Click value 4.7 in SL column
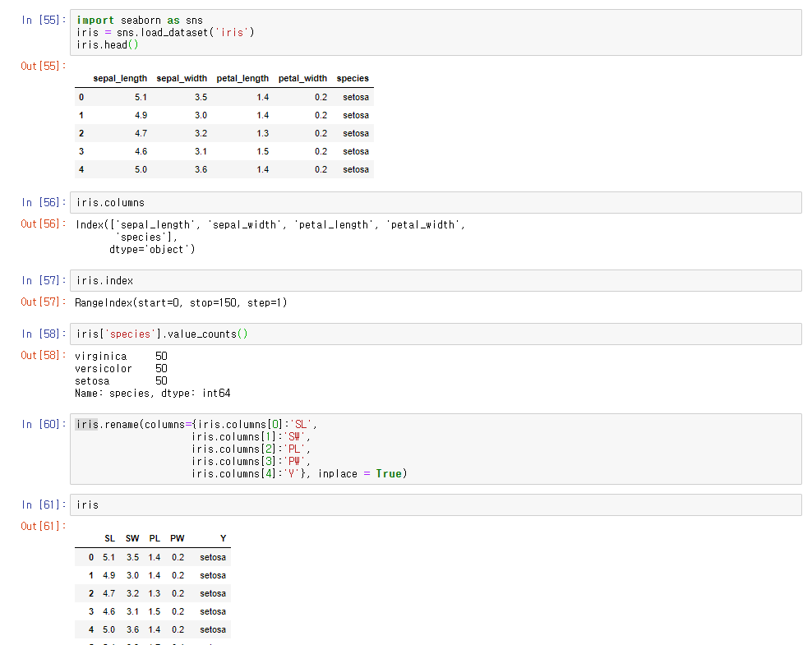812x645 pixels. pyautogui.click(x=108, y=594)
